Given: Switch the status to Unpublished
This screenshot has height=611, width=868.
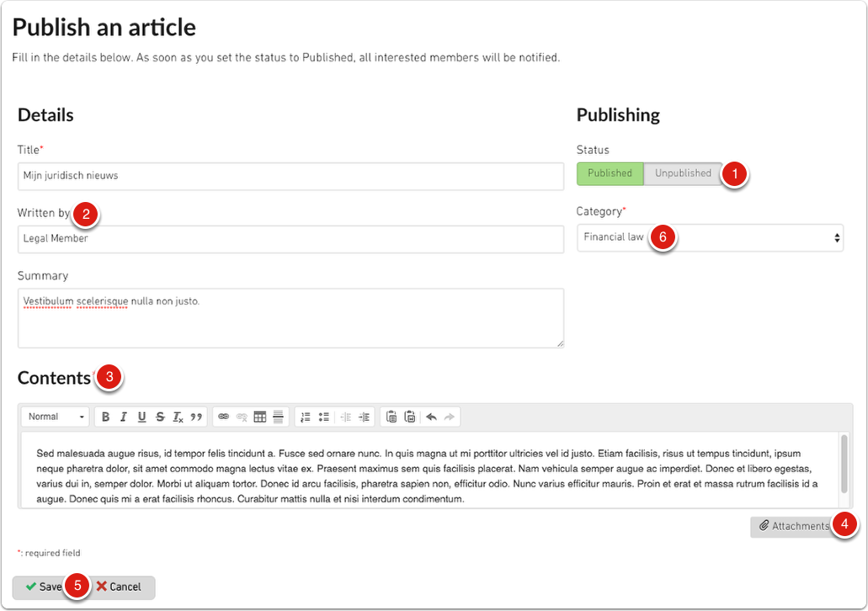Looking at the screenshot, I should coord(683,173).
